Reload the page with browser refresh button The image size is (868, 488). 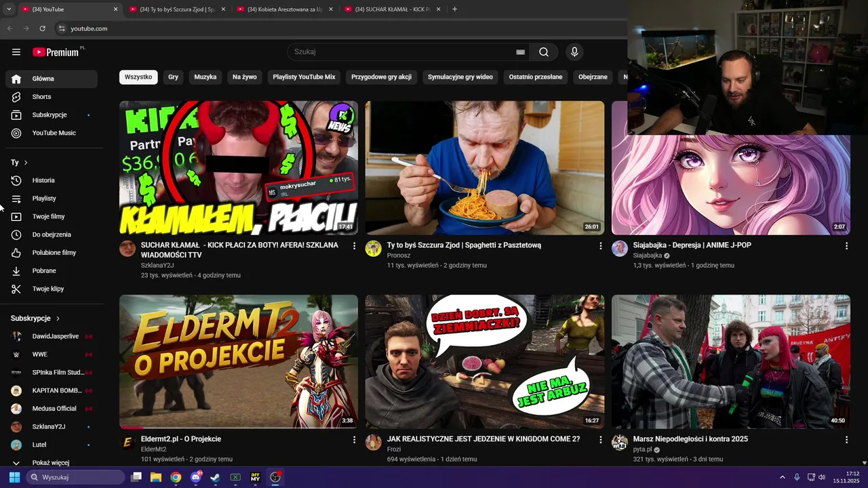coord(42,28)
